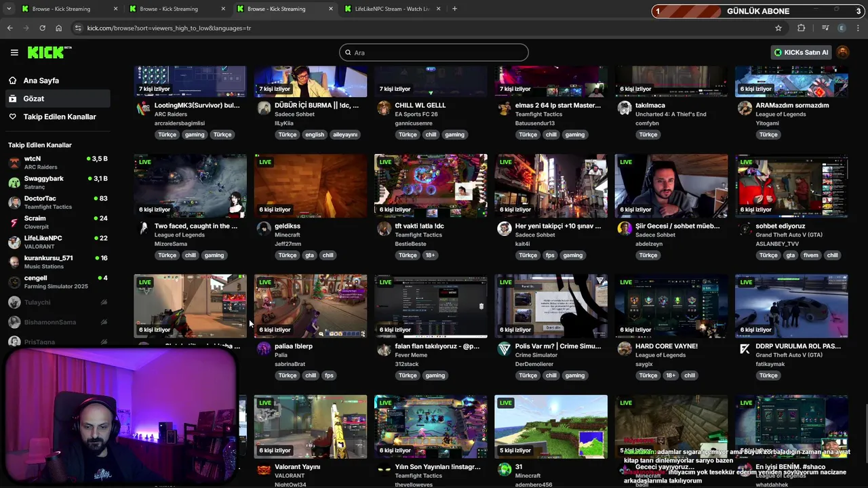Screen dimensions: 868x488
Task: Click the kait4i channel avatar
Action: tap(504, 228)
